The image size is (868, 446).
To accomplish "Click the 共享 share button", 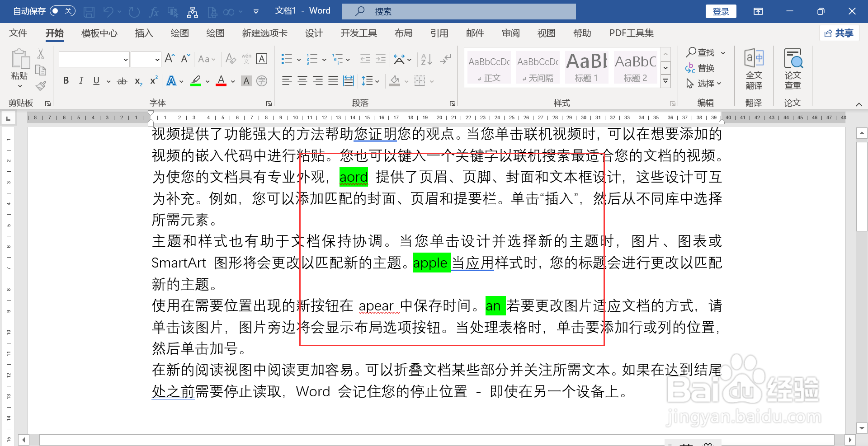I will pyautogui.click(x=839, y=33).
